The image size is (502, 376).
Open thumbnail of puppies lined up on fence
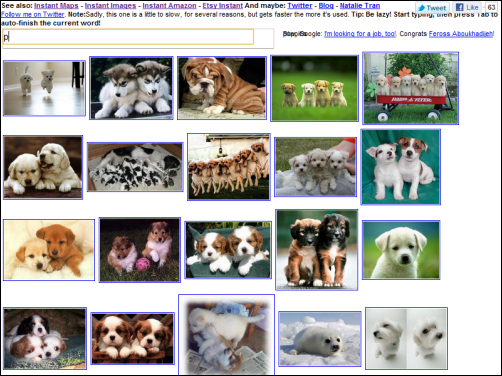pos(229,167)
